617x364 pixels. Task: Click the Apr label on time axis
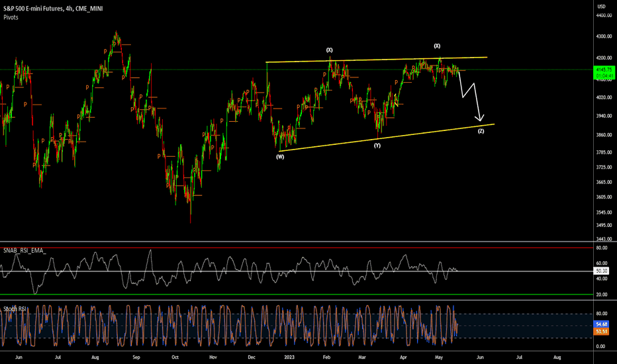click(403, 357)
